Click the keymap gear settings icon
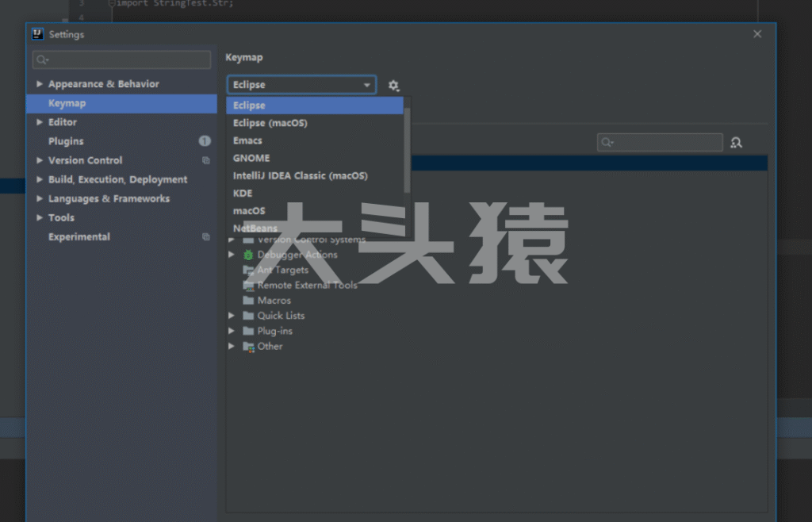This screenshot has height=522, width=812. [x=393, y=86]
